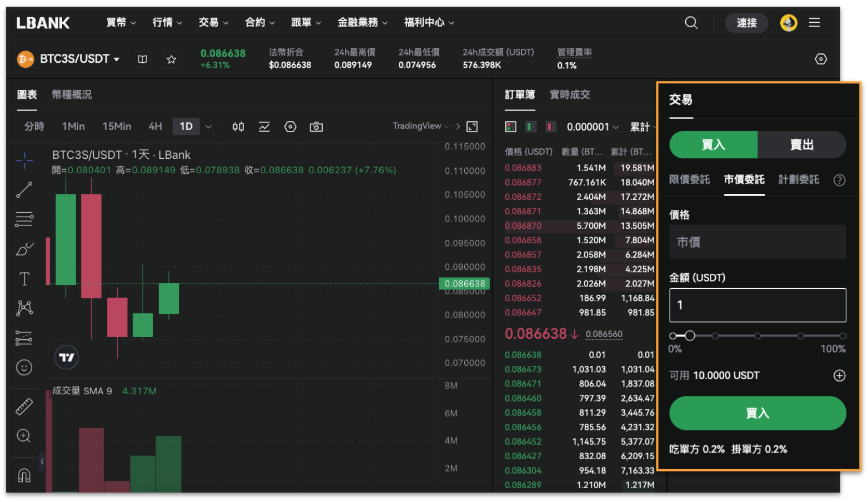
Task: Select the trend line drawing tool
Action: (x=24, y=190)
